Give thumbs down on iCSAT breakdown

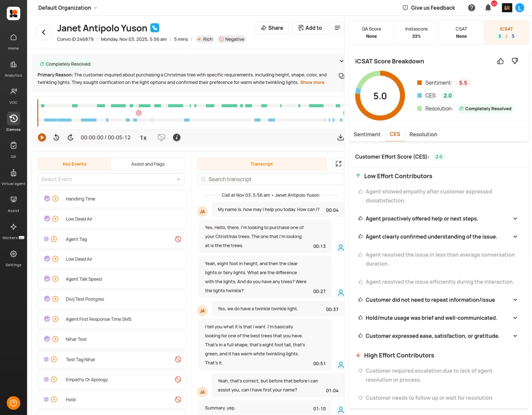click(x=515, y=61)
